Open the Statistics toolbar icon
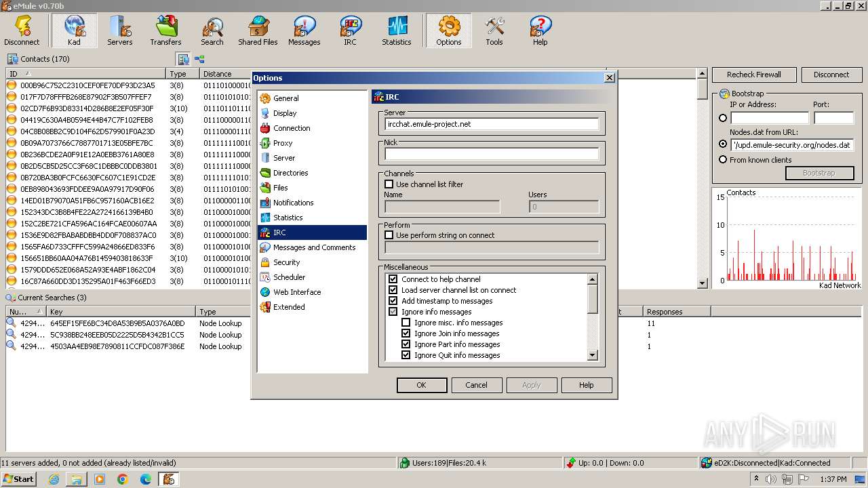 (397, 31)
